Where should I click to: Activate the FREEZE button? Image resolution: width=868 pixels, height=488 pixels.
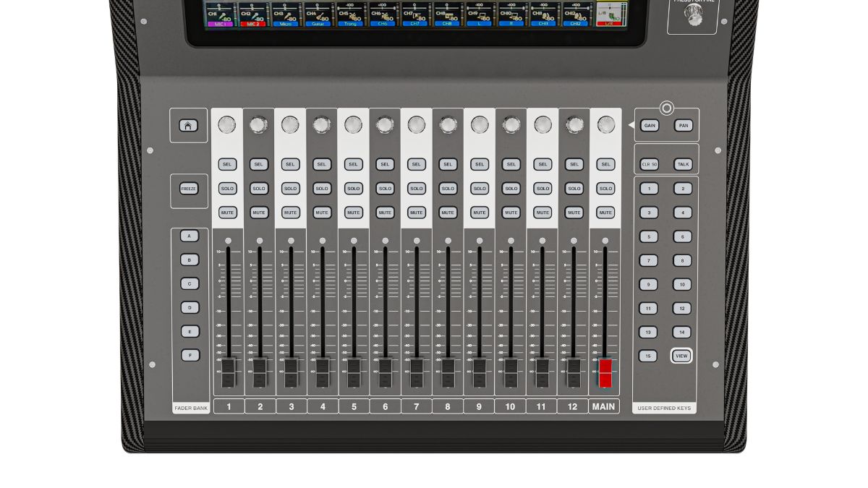tap(188, 189)
